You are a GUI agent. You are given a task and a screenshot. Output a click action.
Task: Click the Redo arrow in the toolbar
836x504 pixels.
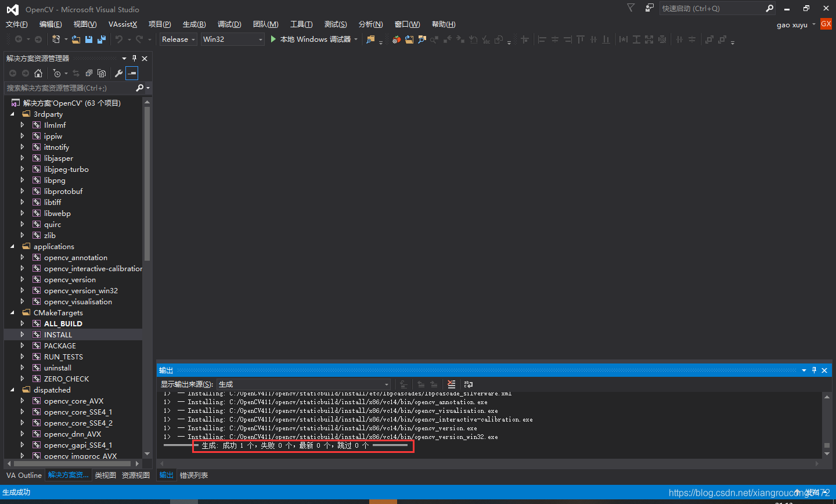point(139,39)
